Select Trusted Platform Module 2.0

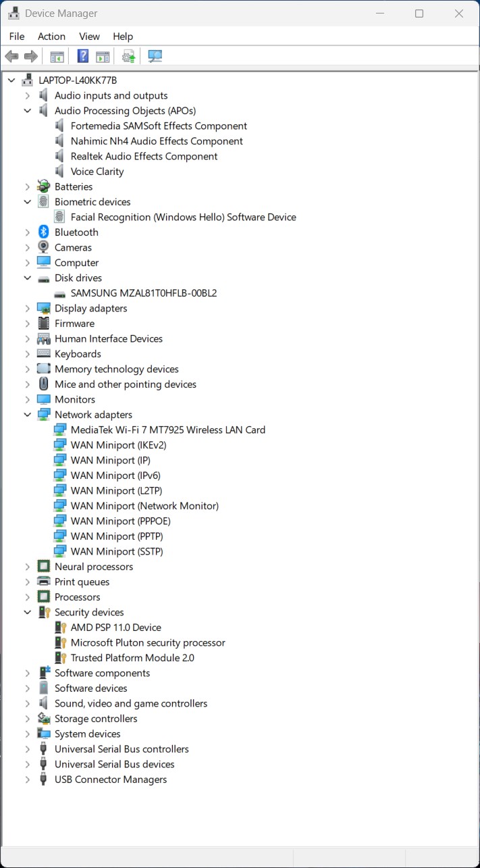(x=132, y=658)
